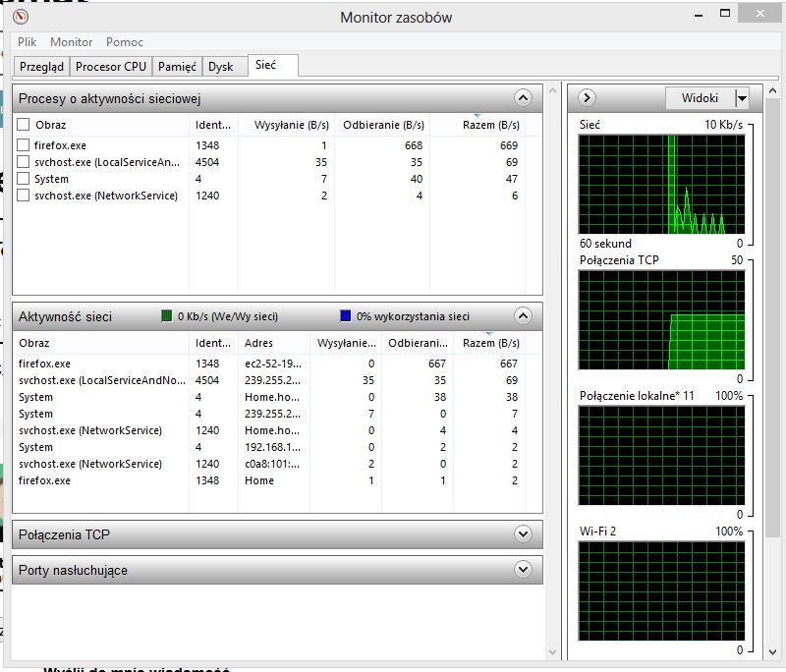Select the svchost.exe NetworkService checkbox
786x672 pixels.
point(24,196)
